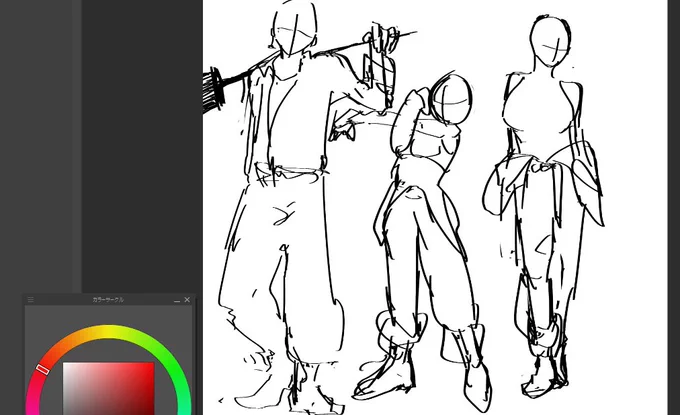
Task: Click the hue ring's red selector handle
Action: coord(42,369)
